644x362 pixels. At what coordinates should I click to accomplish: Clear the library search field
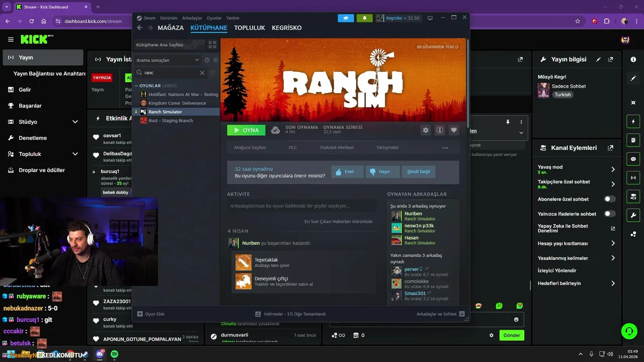pos(202,73)
